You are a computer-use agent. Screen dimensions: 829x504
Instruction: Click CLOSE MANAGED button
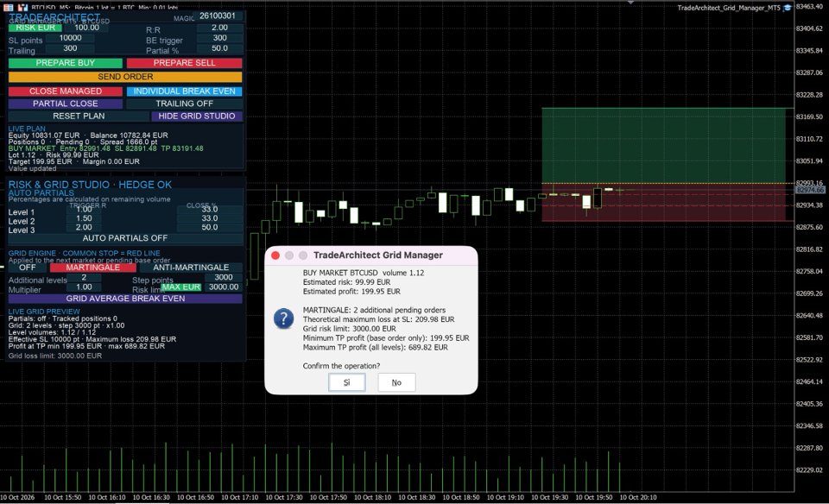66,91
